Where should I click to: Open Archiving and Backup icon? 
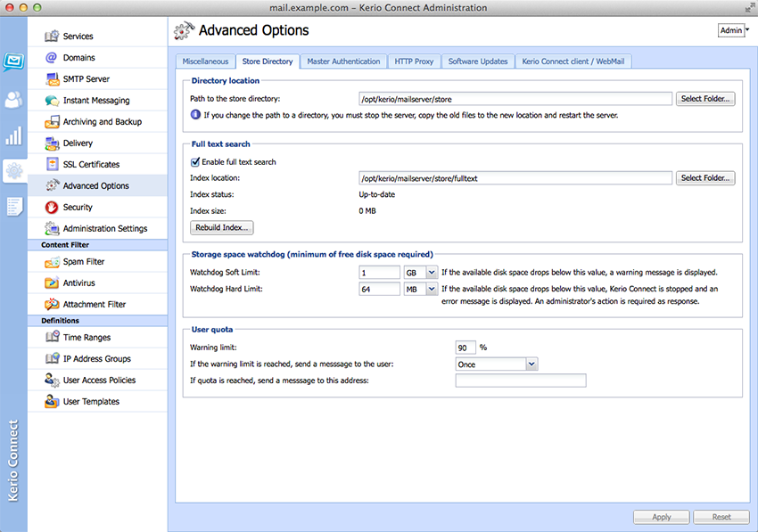point(52,122)
